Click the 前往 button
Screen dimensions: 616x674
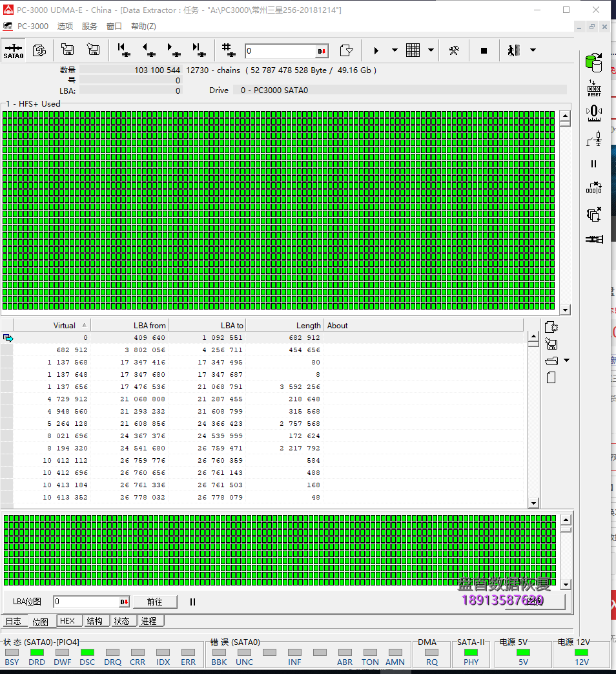tap(154, 602)
